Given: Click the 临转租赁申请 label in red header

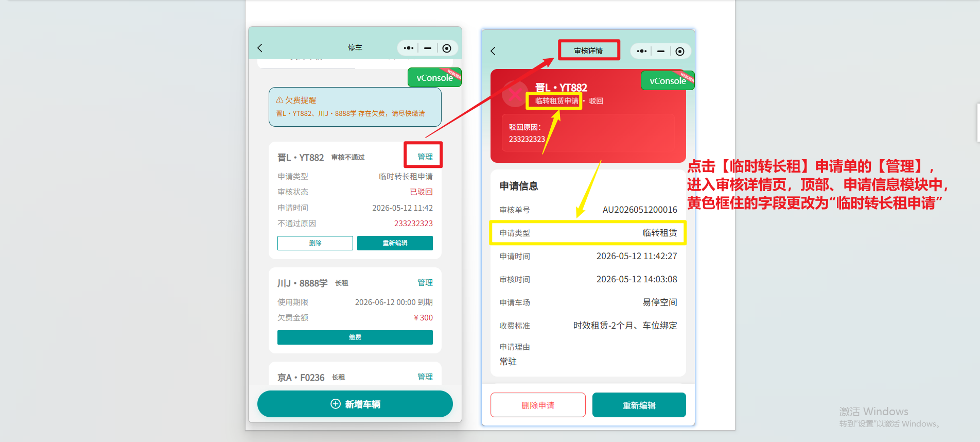Looking at the screenshot, I should 557,101.
